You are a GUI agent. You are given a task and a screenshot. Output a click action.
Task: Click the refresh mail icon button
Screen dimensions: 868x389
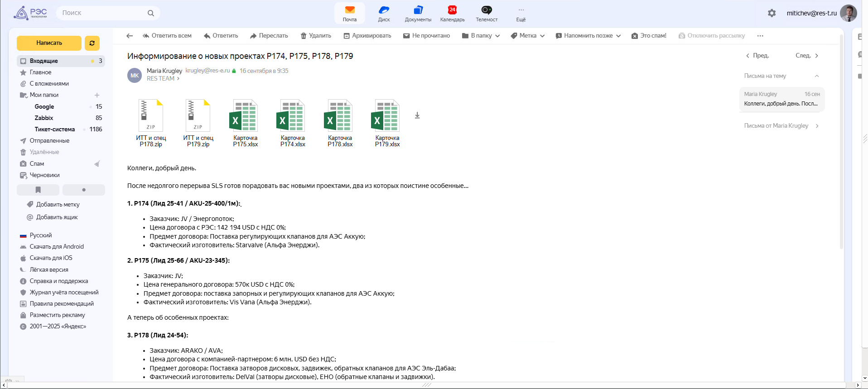coord(92,43)
